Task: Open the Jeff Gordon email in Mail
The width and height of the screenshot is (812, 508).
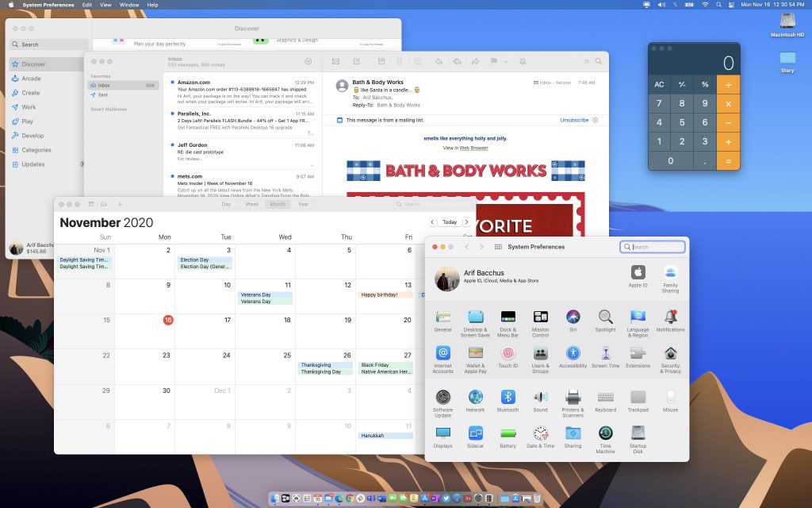Action: tap(243, 152)
